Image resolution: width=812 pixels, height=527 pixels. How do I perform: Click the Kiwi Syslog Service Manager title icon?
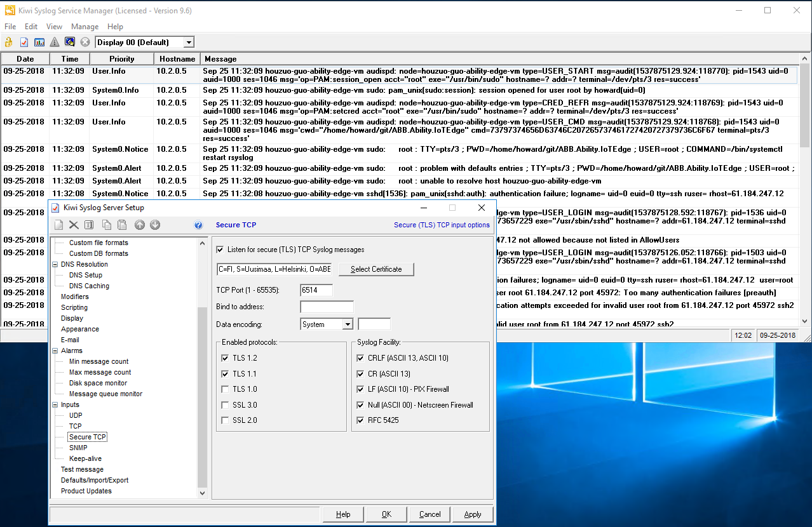click(10, 10)
